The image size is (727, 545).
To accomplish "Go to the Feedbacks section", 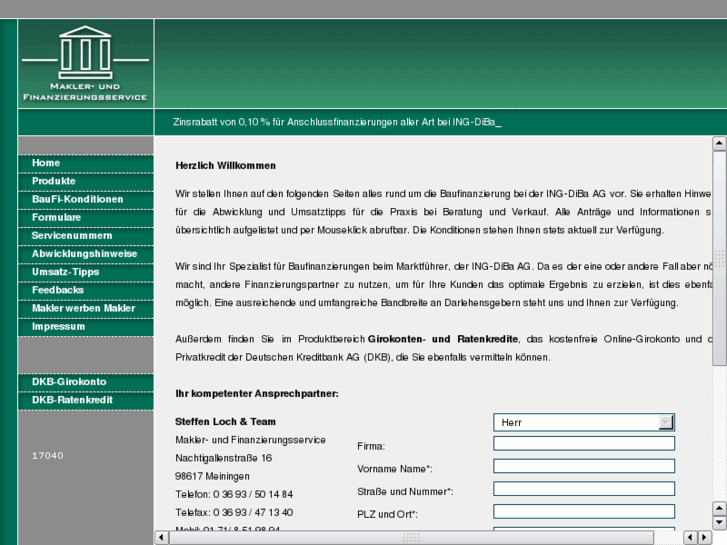I will (86, 290).
